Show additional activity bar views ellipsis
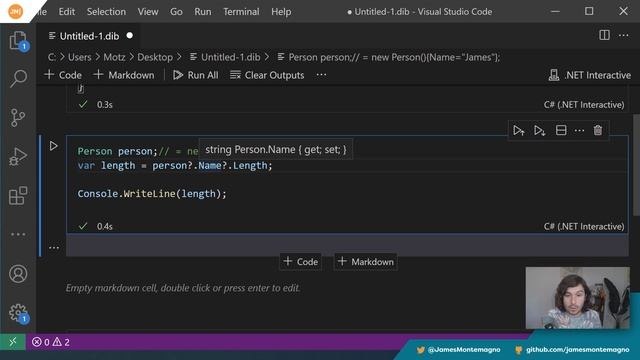 click(x=18, y=235)
